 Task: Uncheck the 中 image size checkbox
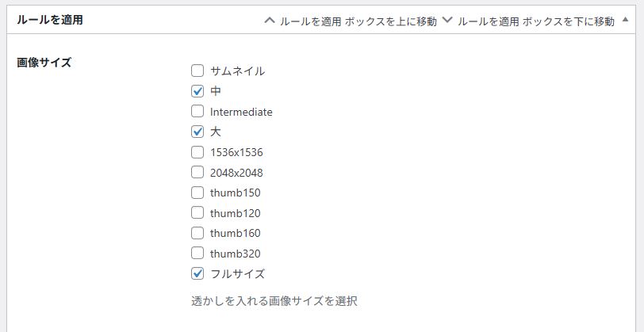pyautogui.click(x=197, y=91)
